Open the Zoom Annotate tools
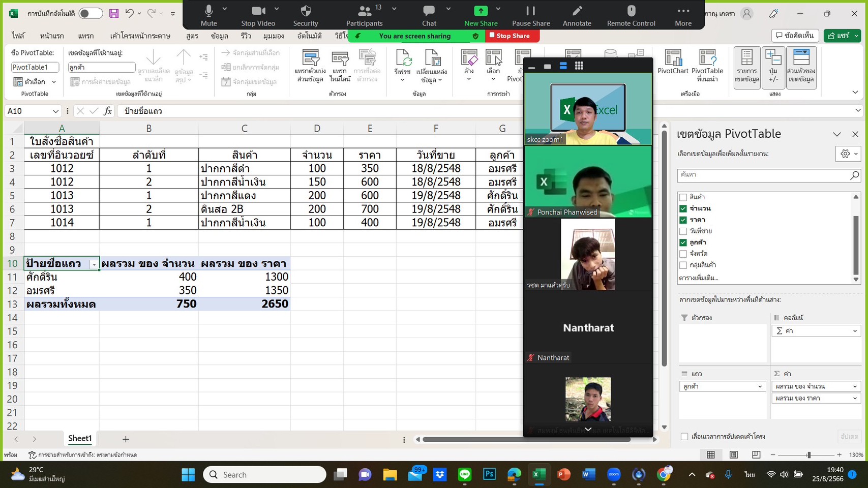The width and height of the screenshot is (868, 488). (x=577, y=15)
